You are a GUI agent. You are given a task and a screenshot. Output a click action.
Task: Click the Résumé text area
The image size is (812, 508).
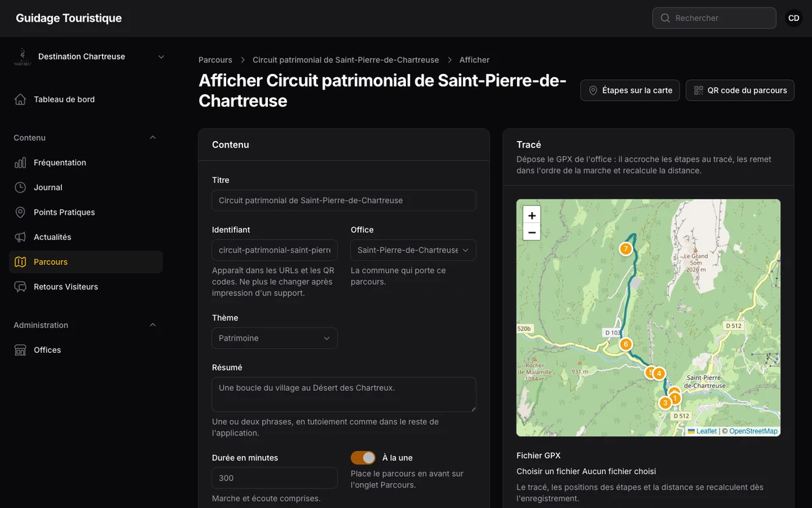344,395
